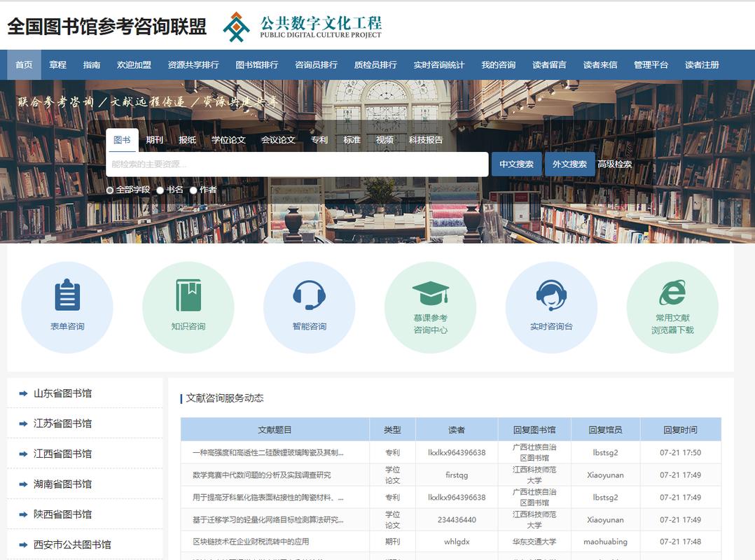Image resolution: width=755 pixels, height=560 pixels.
Task: Open 章程 in the navigation bar
Action: pyautogui.click(x=57, y=65)
